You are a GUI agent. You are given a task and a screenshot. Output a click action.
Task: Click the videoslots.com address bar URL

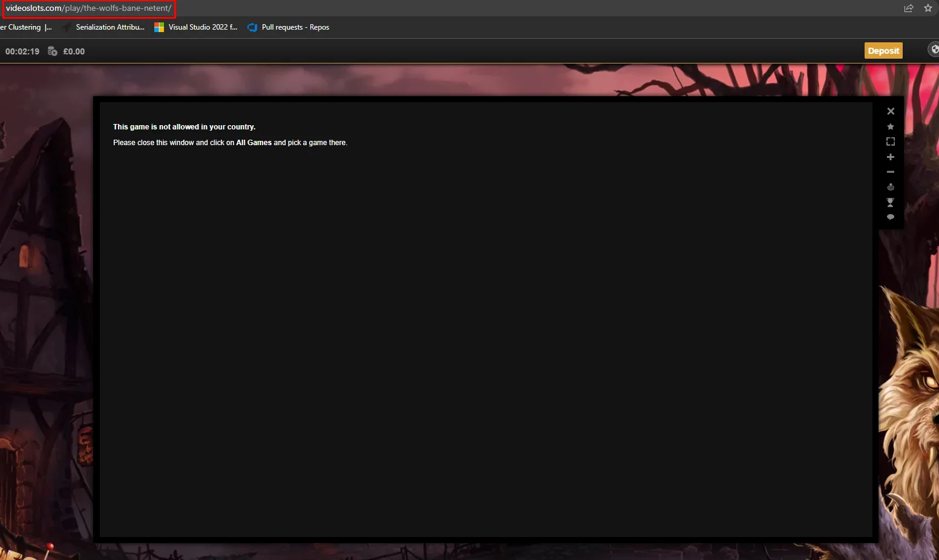click(88, 8)
